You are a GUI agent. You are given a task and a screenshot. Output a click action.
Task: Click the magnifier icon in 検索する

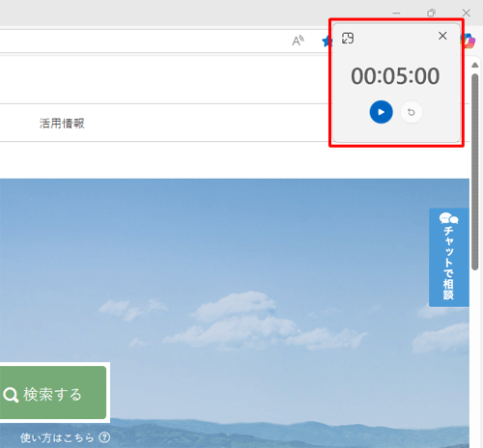[11, 395]
